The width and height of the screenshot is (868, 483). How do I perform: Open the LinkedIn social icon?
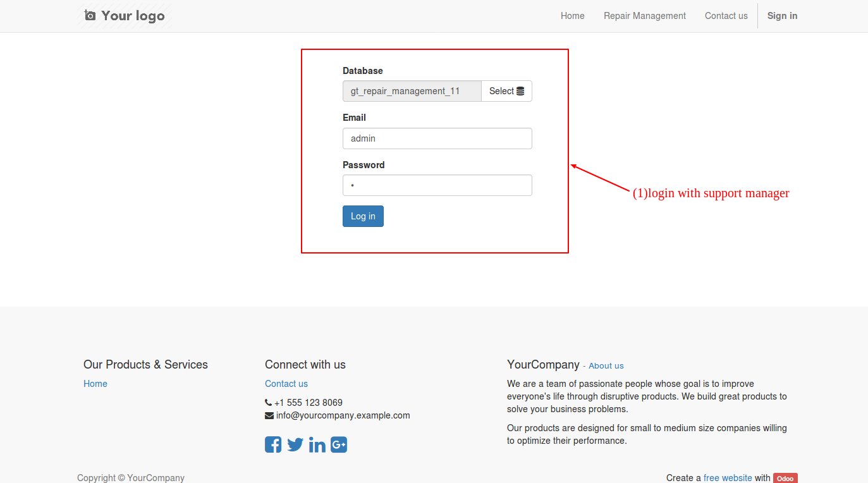pos(317,444)
